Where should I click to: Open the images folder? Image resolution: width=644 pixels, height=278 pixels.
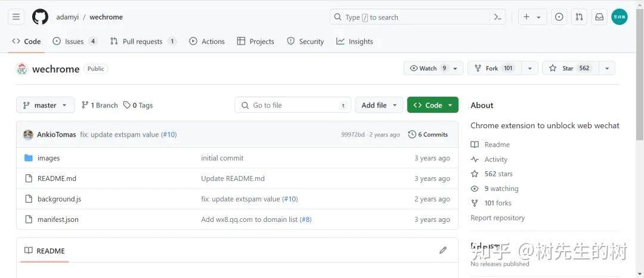48,158
